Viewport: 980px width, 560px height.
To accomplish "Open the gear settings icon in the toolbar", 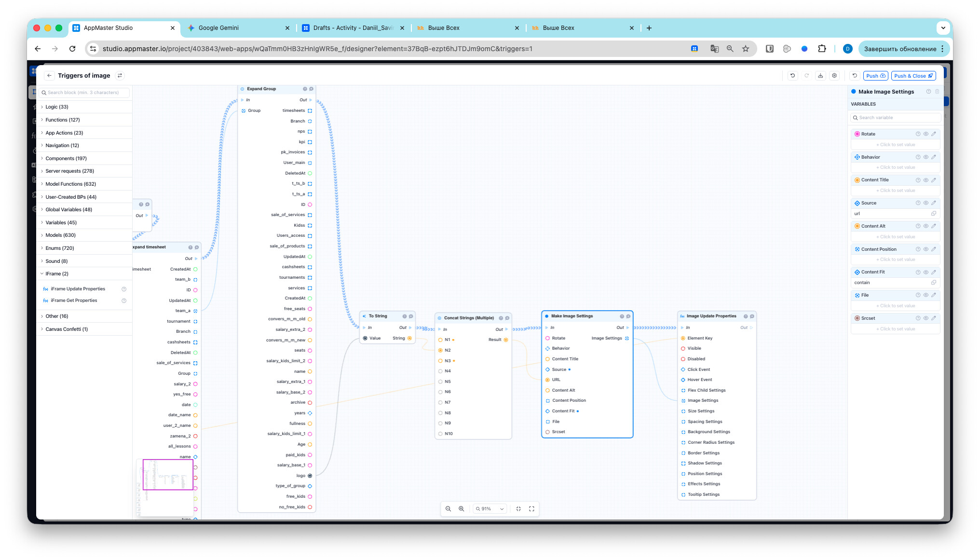I will click(834, 76).
